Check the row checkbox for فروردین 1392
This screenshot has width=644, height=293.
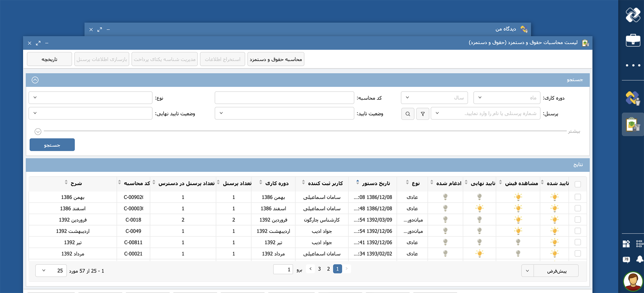(578, 219)
